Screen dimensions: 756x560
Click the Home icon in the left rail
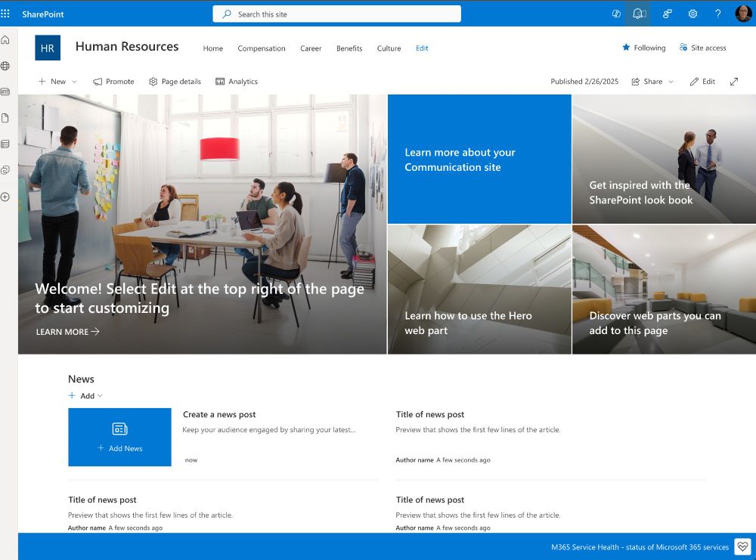pos(5,39)
